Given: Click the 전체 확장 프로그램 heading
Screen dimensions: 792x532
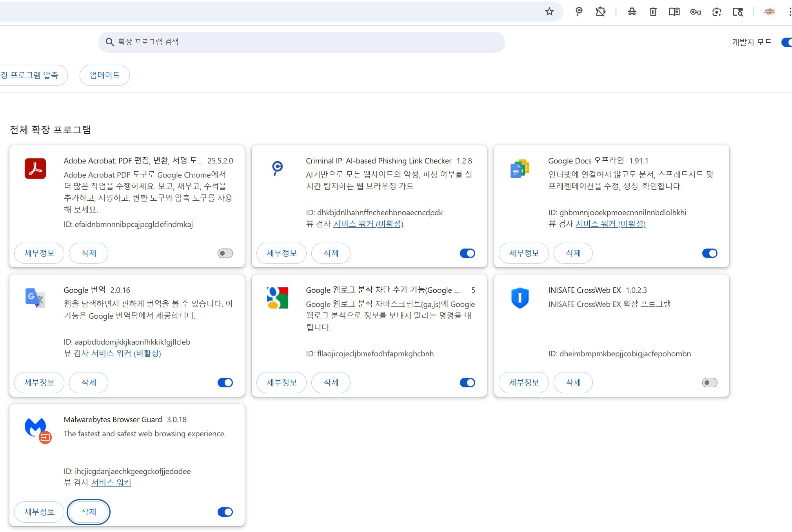Looking at the screenshot, I should (50, 130).
